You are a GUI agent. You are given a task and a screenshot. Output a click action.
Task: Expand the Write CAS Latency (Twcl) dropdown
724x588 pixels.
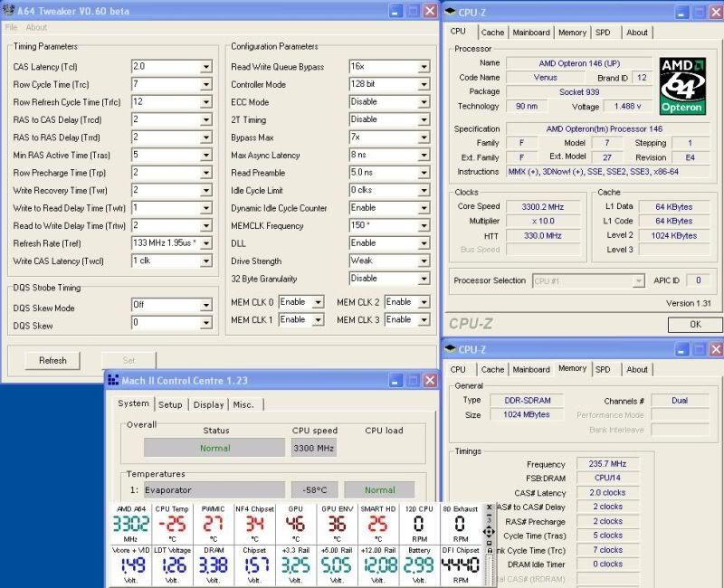[x=206, y=261]
